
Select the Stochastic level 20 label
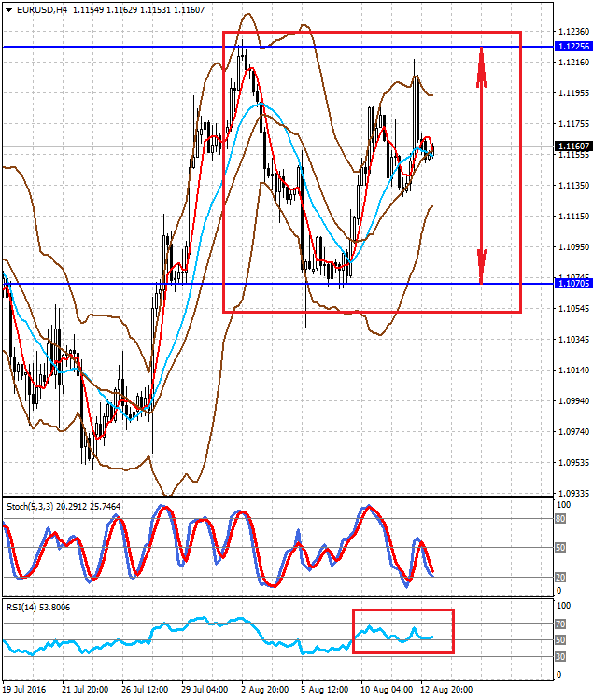point(560,577)
